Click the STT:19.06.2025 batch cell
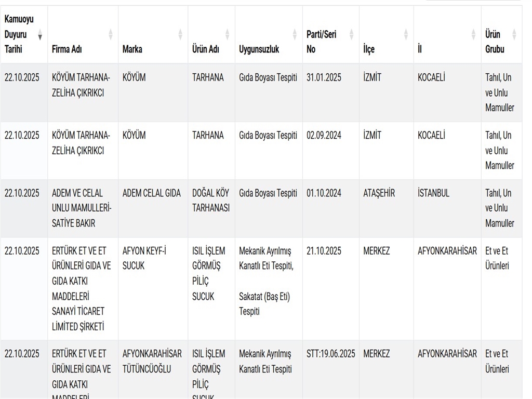This screenshot has height=399, width=532. click(330, 354)
